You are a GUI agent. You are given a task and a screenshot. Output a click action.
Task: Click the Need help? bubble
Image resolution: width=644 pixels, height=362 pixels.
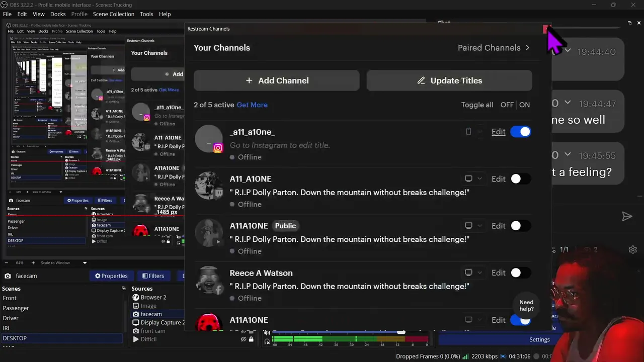pyautogui.click(x=526, y=306)
